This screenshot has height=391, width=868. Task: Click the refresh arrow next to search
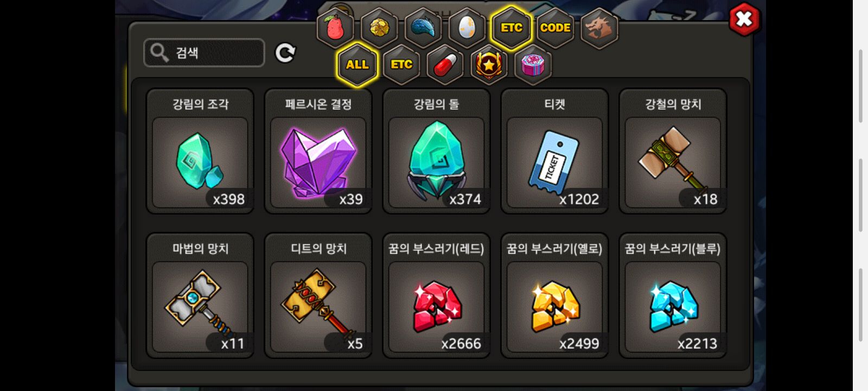[285, 53]
